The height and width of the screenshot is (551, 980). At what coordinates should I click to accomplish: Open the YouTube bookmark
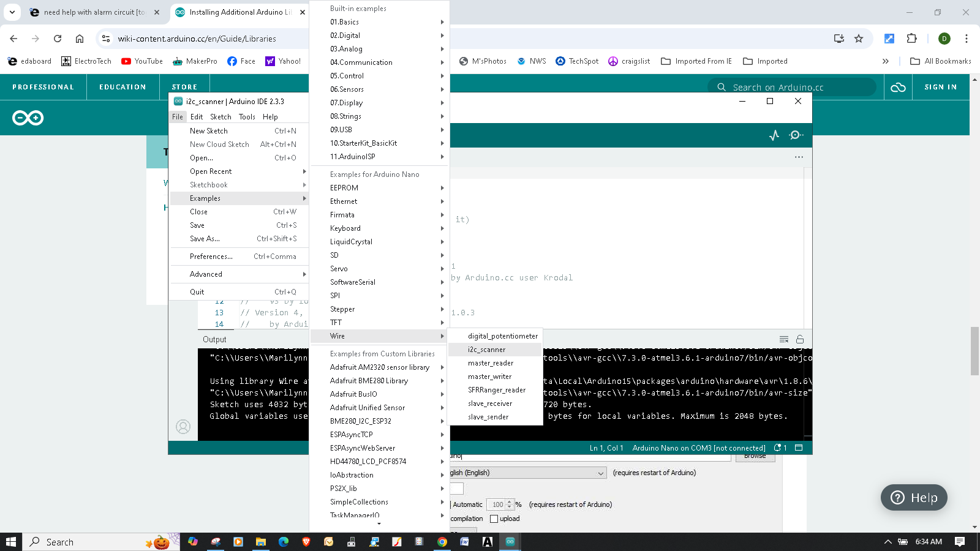point(142,61)
